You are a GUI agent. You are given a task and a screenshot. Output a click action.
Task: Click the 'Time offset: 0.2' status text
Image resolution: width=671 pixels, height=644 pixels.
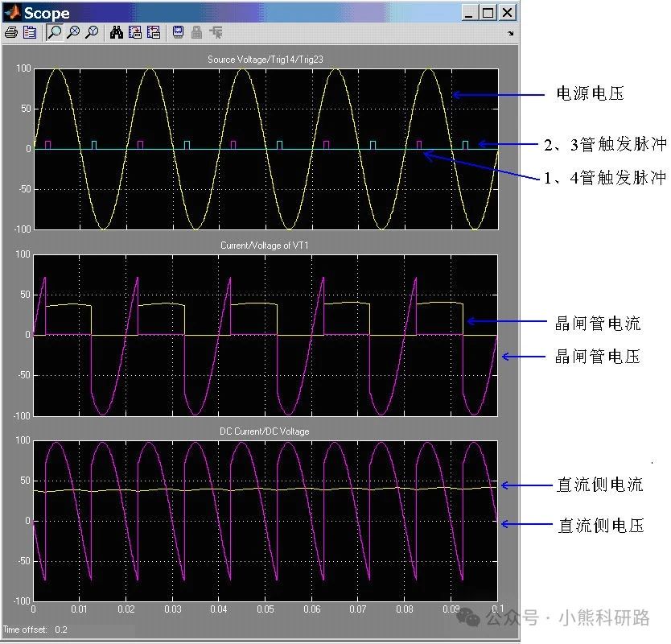[35, 630]
